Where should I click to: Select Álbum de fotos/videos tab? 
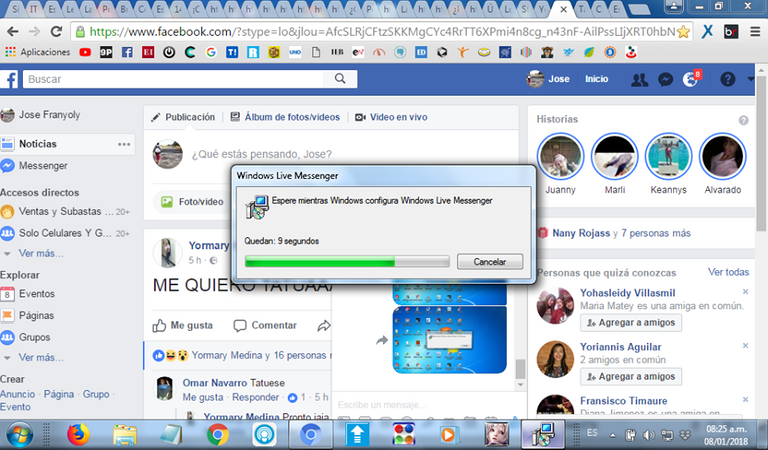click(285, 117)
